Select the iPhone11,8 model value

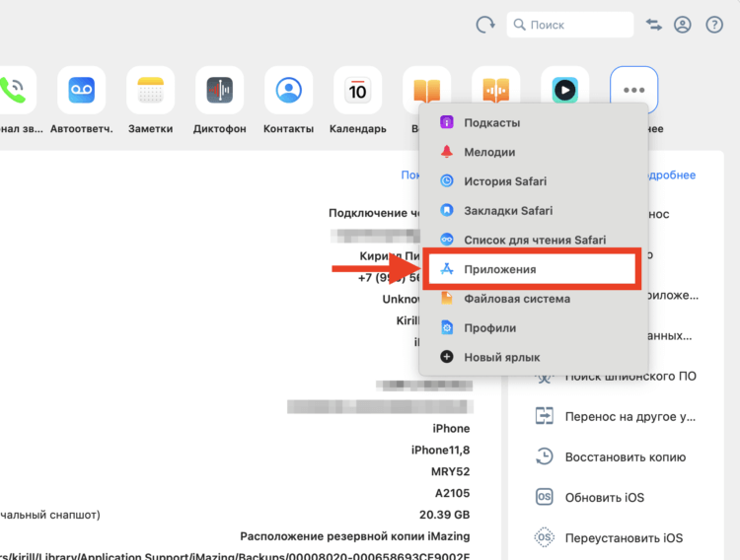pos(440,451)
